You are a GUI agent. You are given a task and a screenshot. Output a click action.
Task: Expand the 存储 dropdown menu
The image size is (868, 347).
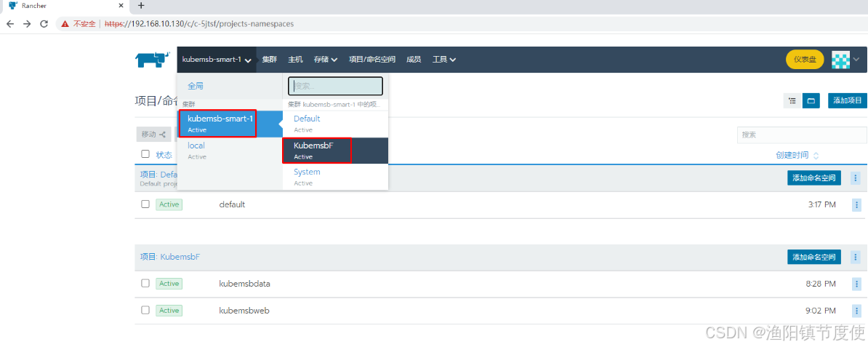[x=326, y=60]
